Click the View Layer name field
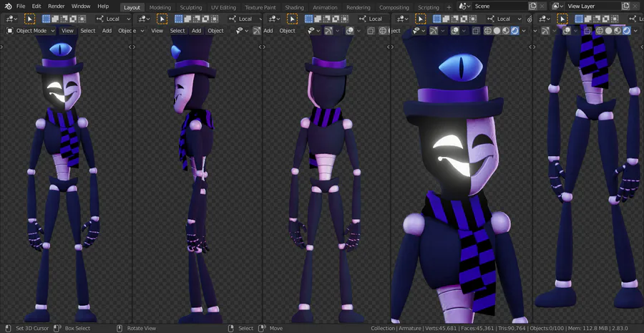 tap(592, 6)
